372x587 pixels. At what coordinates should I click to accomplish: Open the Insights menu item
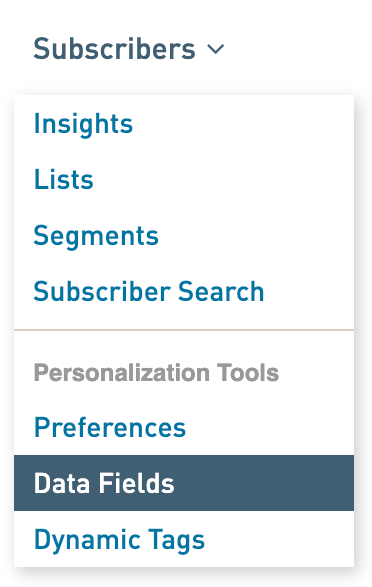click(83, 124)
